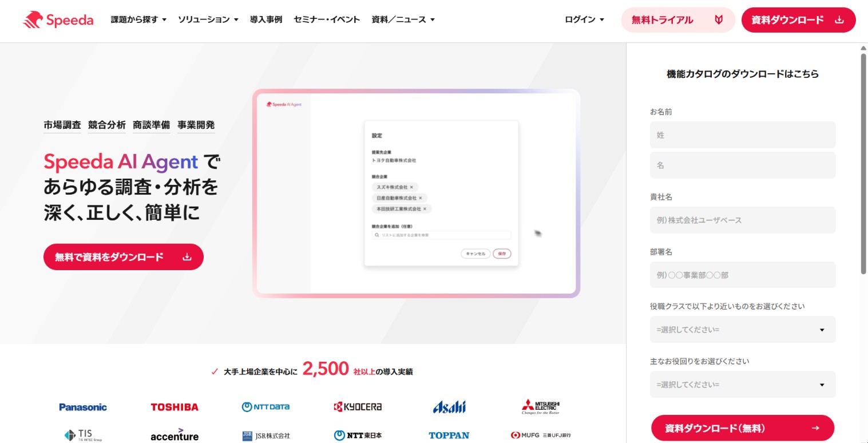Open セミナー・イベント page
868x443 pixels.
(327, 19)
